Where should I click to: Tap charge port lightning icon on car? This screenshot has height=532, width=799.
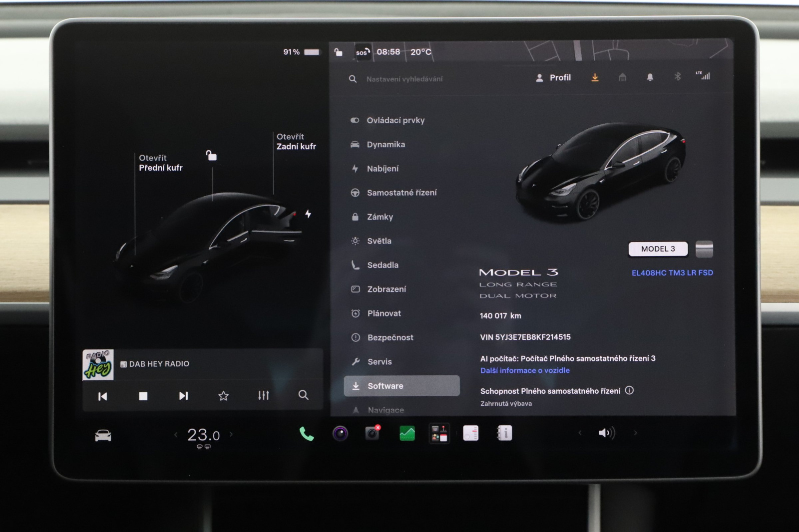click(x=308, y=214)
